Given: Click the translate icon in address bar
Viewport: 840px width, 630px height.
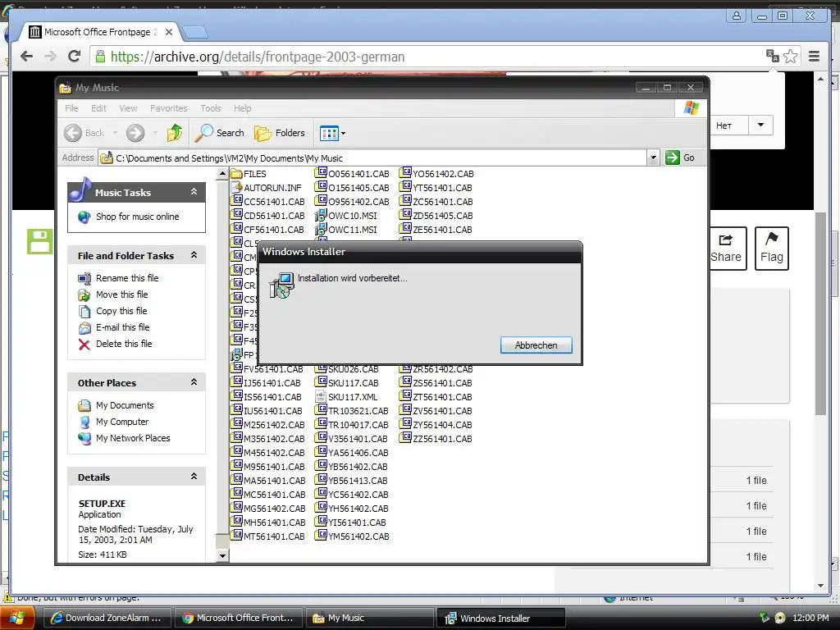Looking at the screenshot, I should click(772, 56).
